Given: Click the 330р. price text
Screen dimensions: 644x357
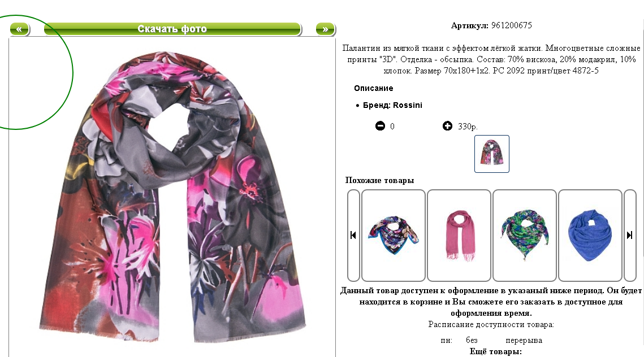Looking at the screenshot, I should pos(468,127).
